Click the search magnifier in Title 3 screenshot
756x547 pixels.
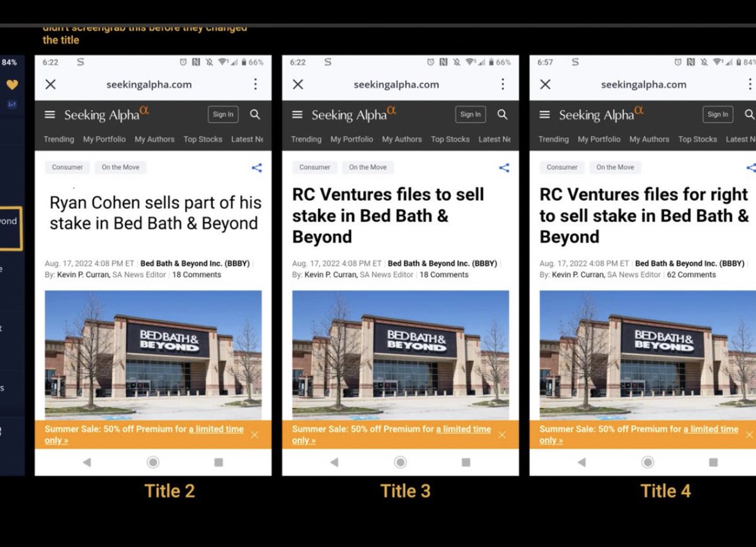click(x=502, y=115)
